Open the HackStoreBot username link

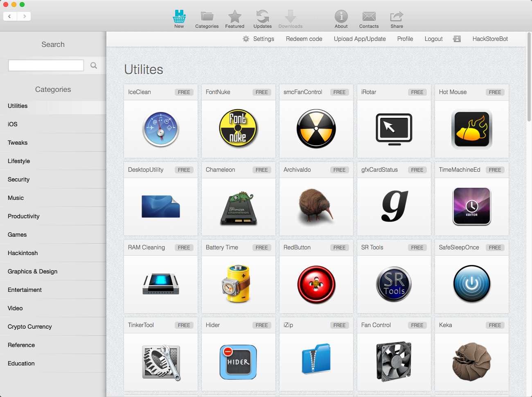click(x=490, y=39)
